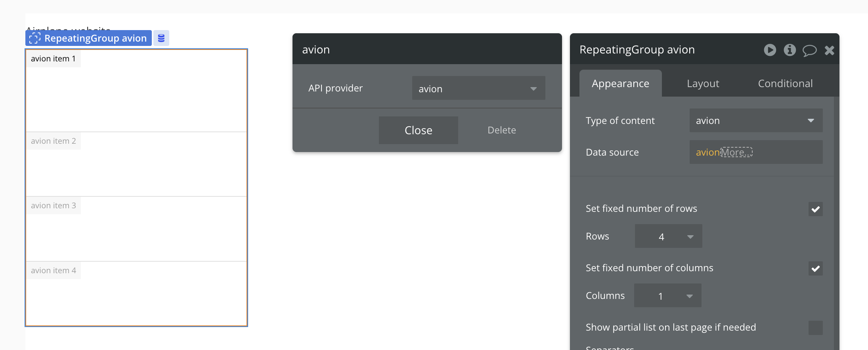Open the API provider dropdown
Image resolution: width=868 pixels, height=350 pixels.
point(478,88)
